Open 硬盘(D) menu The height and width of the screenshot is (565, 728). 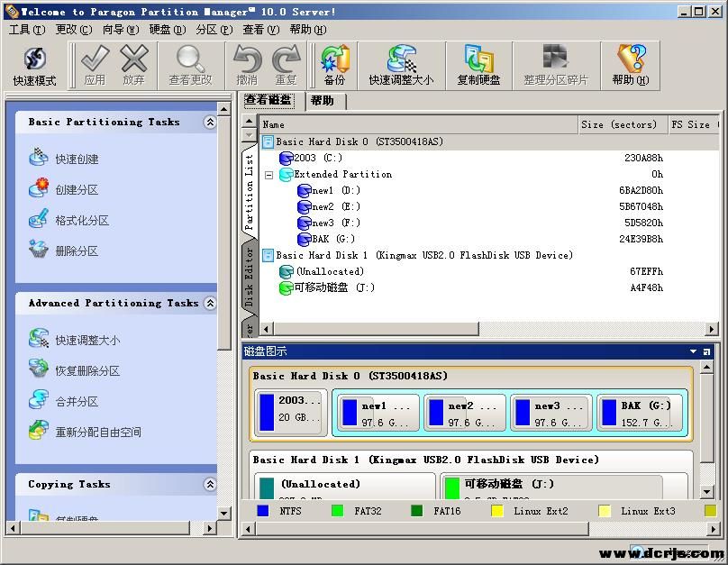click(168, 30)
